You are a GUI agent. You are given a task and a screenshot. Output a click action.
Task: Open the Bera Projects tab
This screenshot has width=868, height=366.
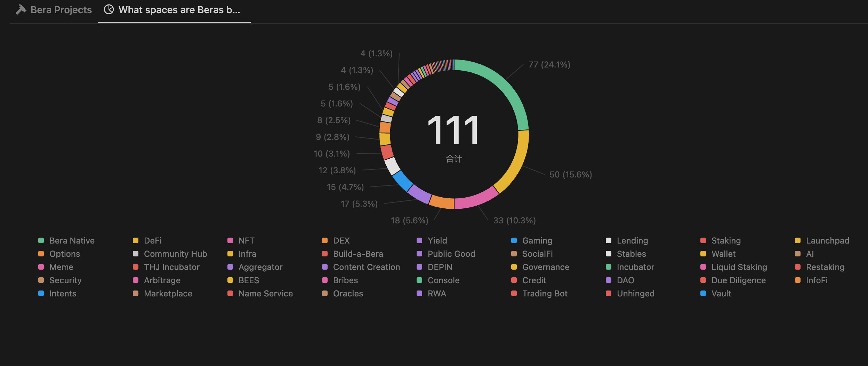coord(54,10)
